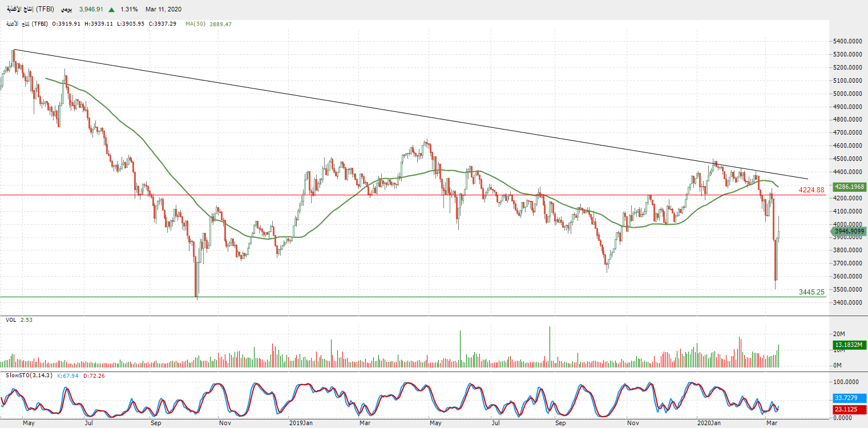Image resolution: width=868 pixels, height=428 pixels.
Task: Click the 3946.9099 current price tag
Action: pyautogui.click(x=849, y=231)
